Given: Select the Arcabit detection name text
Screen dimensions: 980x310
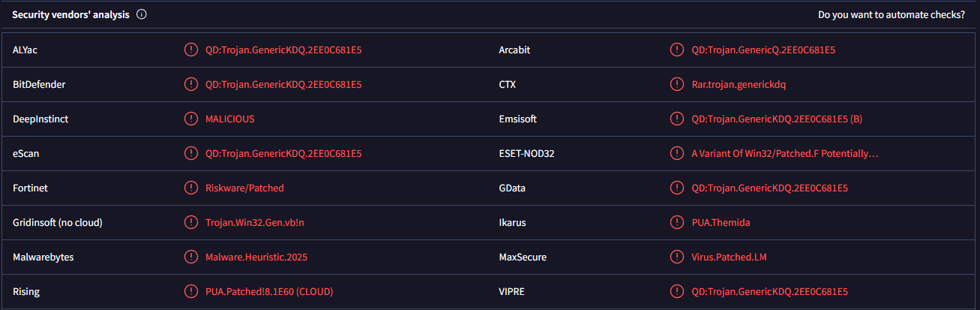Looking at the screenshot, I should point(763,50).
